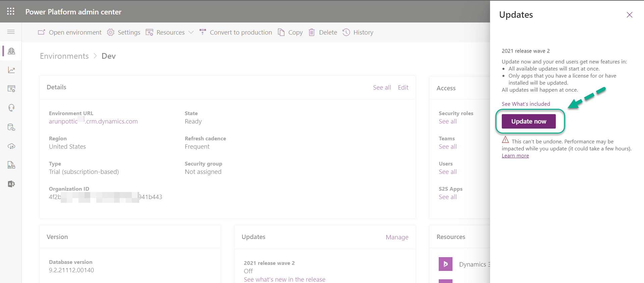Click the Ready state value
This screenshot has width=644, height=283.
point(193,121)
